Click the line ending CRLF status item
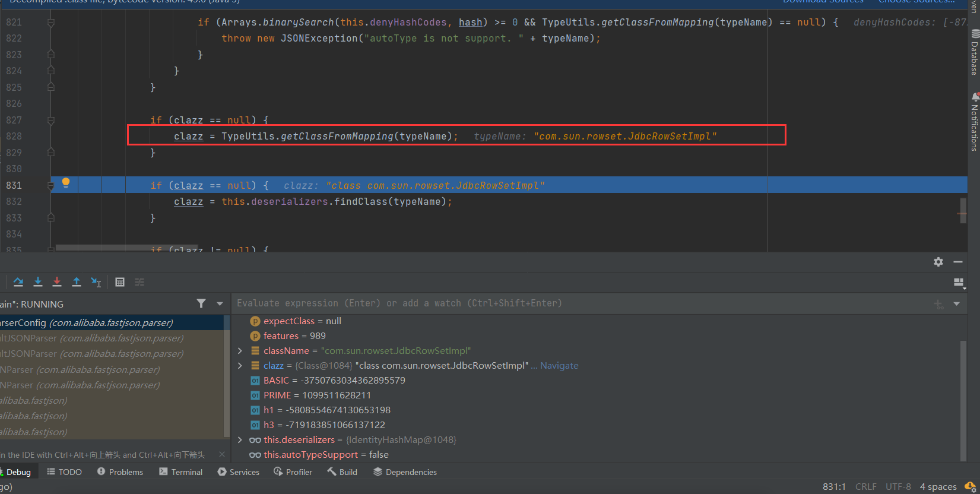Viewport: 980px width, 494px height. [865, 487]
